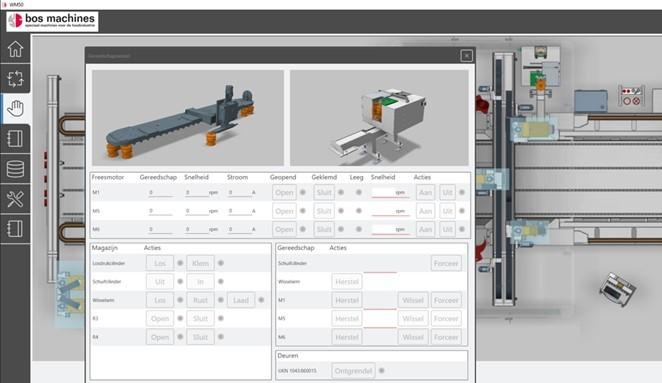Select the manual hand mode icon
The image size is (662, 383).
(x=15, y=109)
